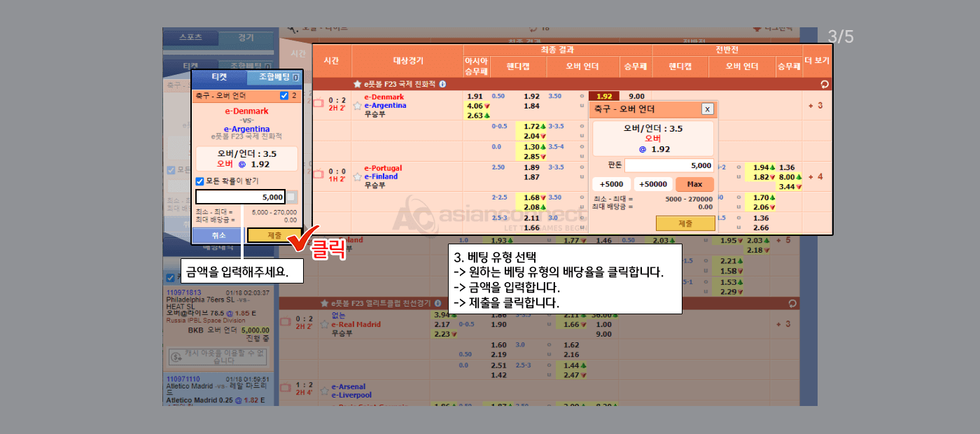Click the live TV icon for e-Denmark match
Viewport: 980px width, 434px height.
(318, 104)
